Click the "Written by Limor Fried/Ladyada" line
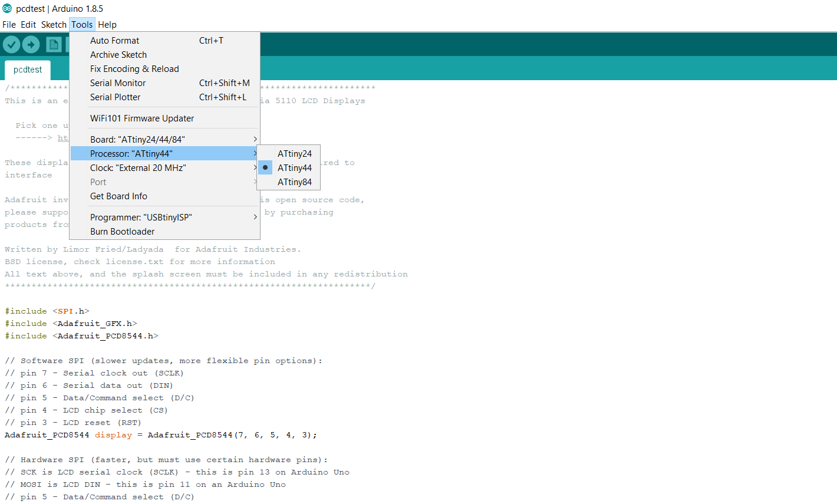 153,249
